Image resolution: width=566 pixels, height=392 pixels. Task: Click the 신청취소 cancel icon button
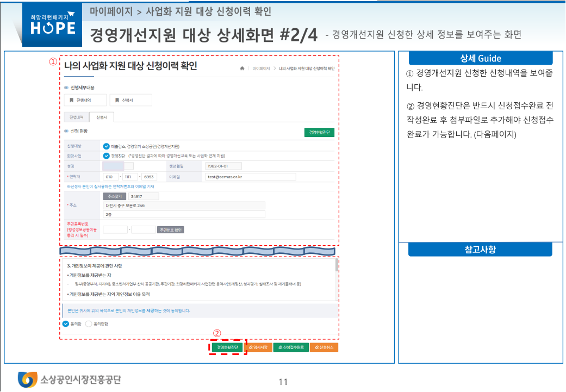point(318,346)
